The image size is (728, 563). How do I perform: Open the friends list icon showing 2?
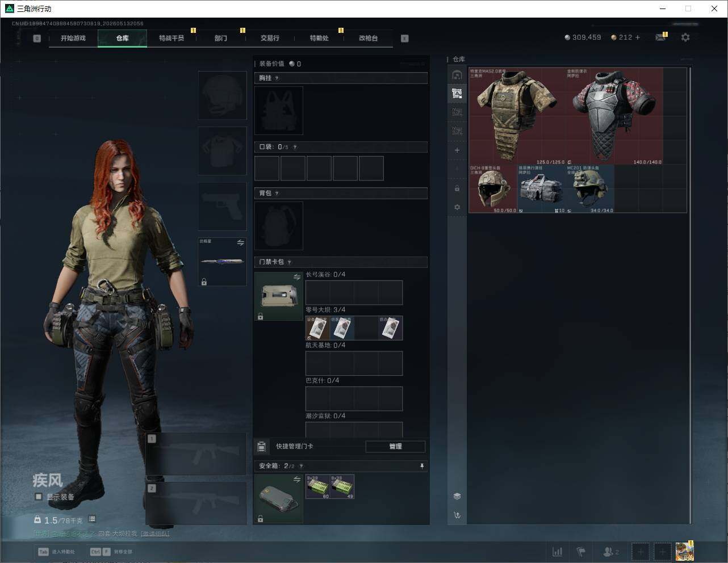tap(611, 552)
